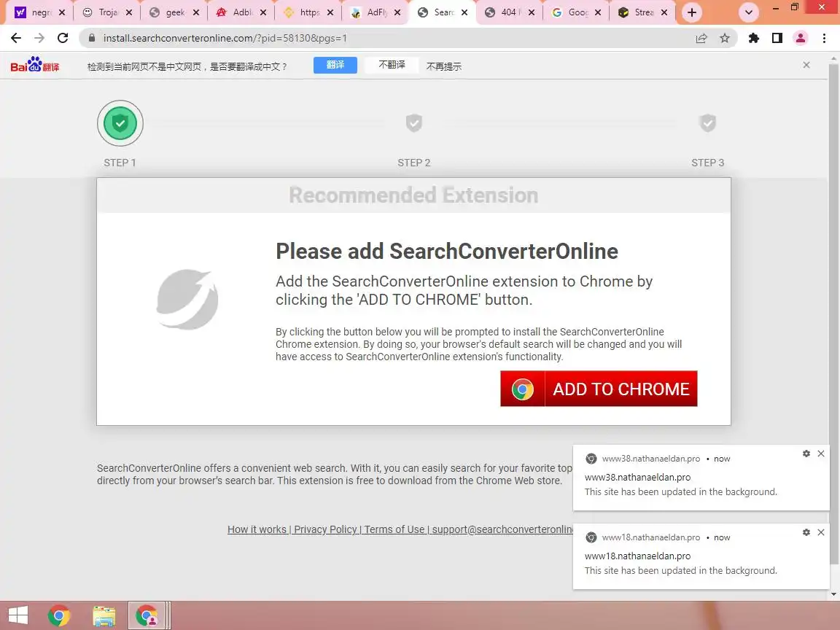840x630 pixels.
Task: Click the green Step 1 shield icon
Action: [x=120, y=123]
